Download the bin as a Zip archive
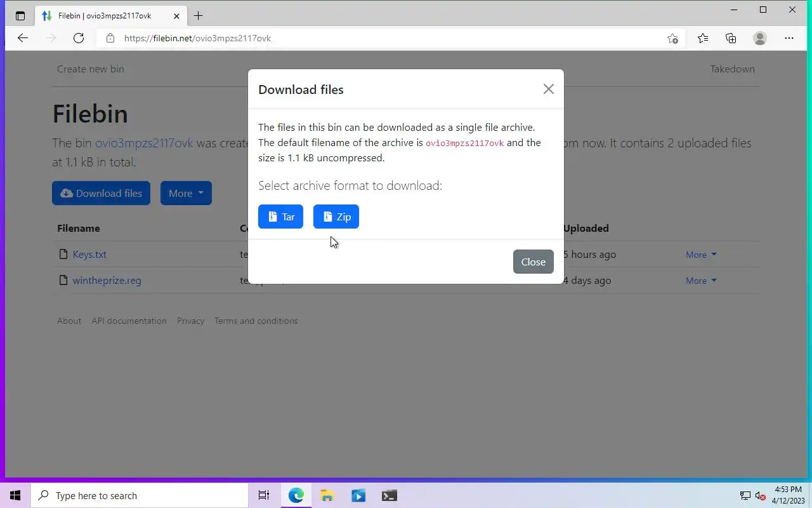The height and width of the screenshot is (508, 812). [x=336, y=217]
